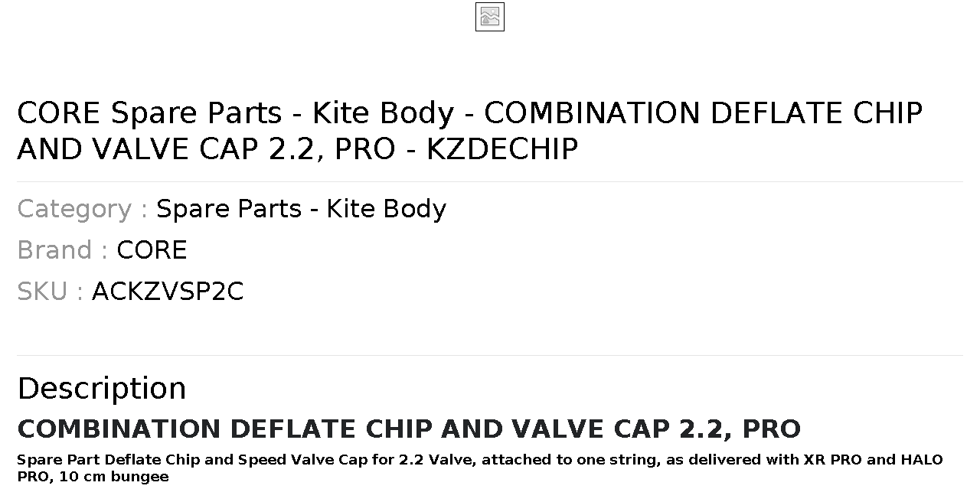Open the CORE brand value

(x=152, y=250)
